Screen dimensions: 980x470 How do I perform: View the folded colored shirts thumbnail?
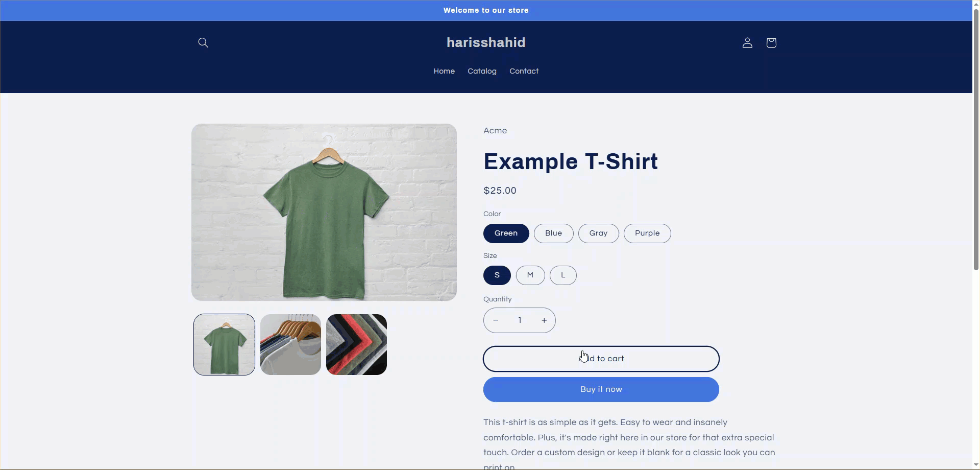[356, 345]
